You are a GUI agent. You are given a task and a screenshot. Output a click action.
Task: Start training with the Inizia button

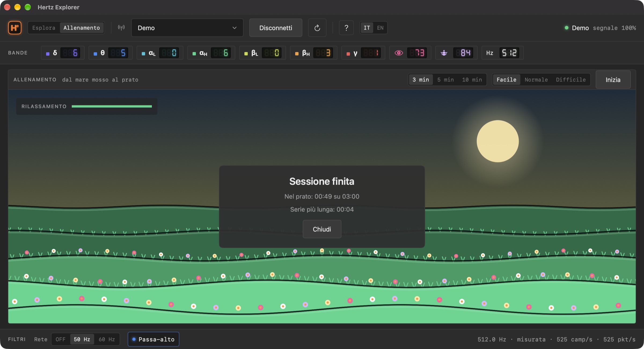point(613,80)
